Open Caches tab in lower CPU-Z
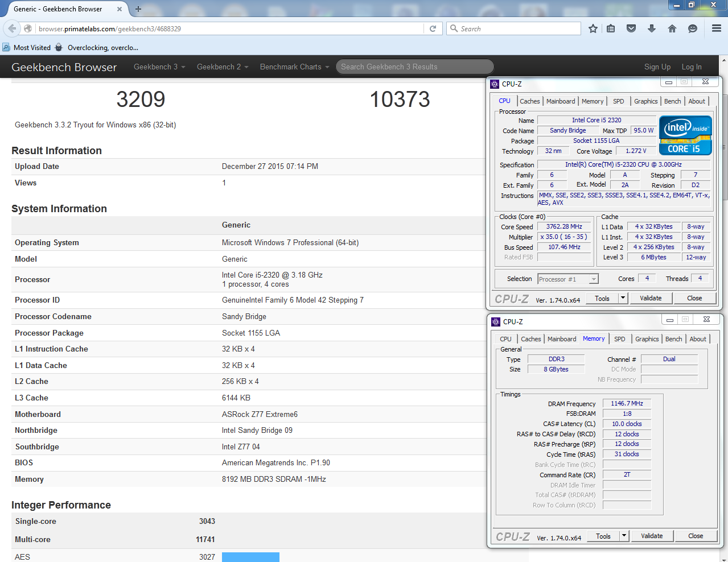Image resolution: width=728 pixels, height=562 pixels. [x=531, y=339]
